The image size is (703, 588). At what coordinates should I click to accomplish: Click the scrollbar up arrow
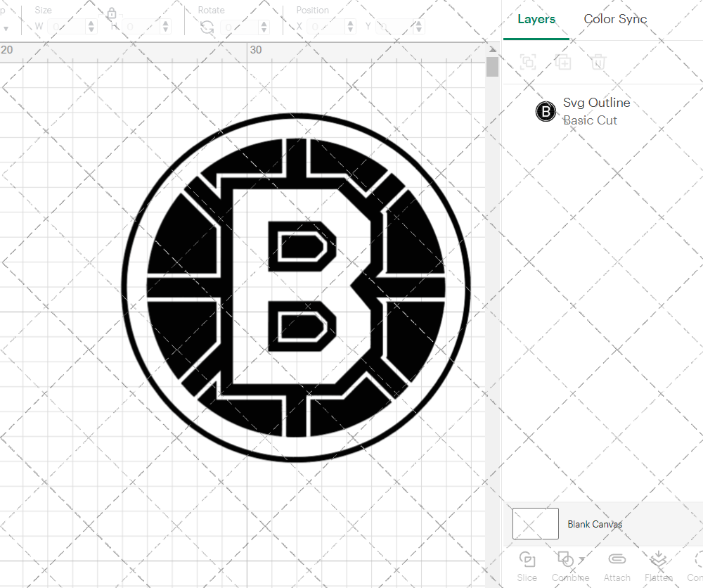click(x=493, y=49)
